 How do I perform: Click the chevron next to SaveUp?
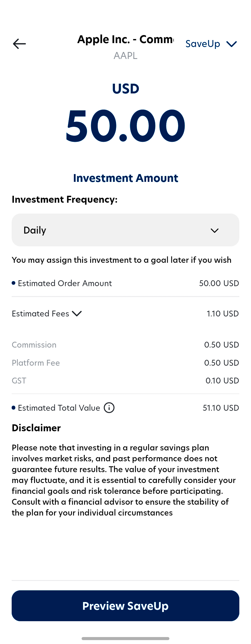click(x=231, y=44)
